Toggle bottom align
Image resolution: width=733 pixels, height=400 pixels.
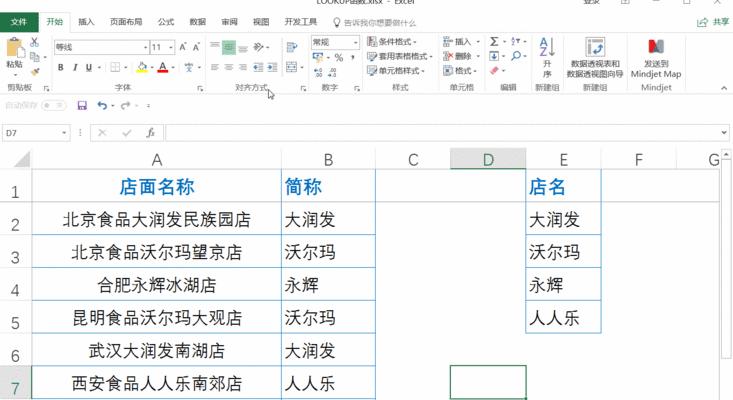click(x=243, y=48)
